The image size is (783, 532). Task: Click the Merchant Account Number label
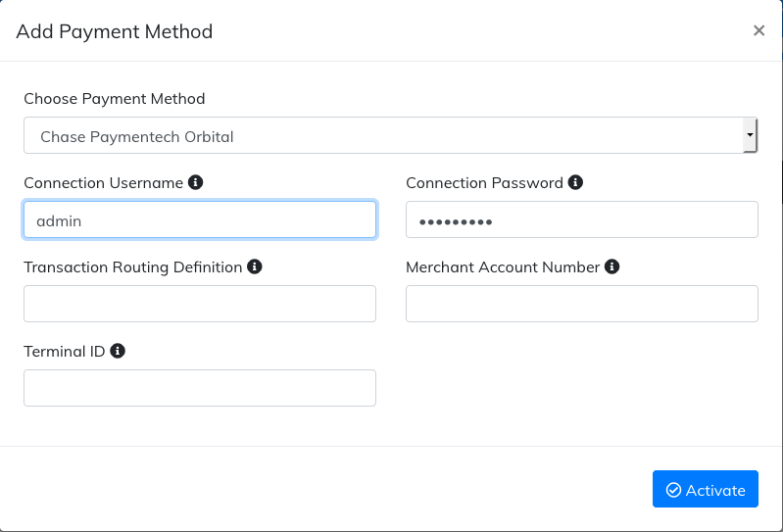pos(503,267)
